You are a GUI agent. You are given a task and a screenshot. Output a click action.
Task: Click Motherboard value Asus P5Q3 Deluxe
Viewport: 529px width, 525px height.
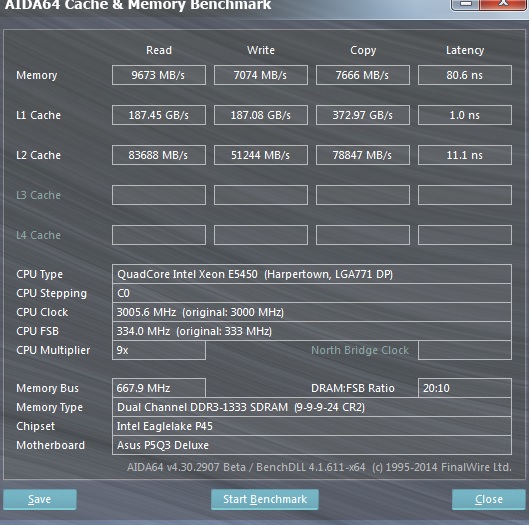point(312,445)
